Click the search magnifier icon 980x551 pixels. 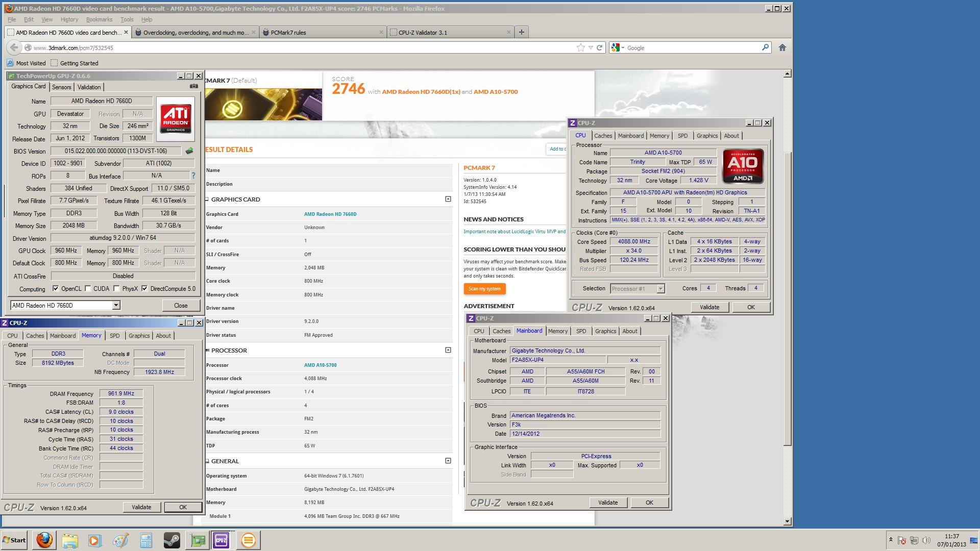point(765,47)
